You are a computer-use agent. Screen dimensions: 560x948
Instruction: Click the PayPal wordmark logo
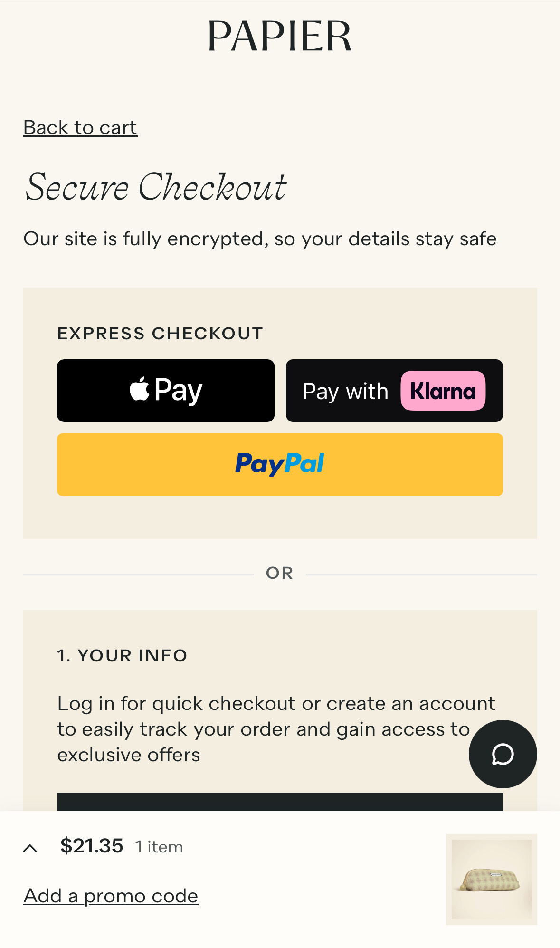[280, 464]
